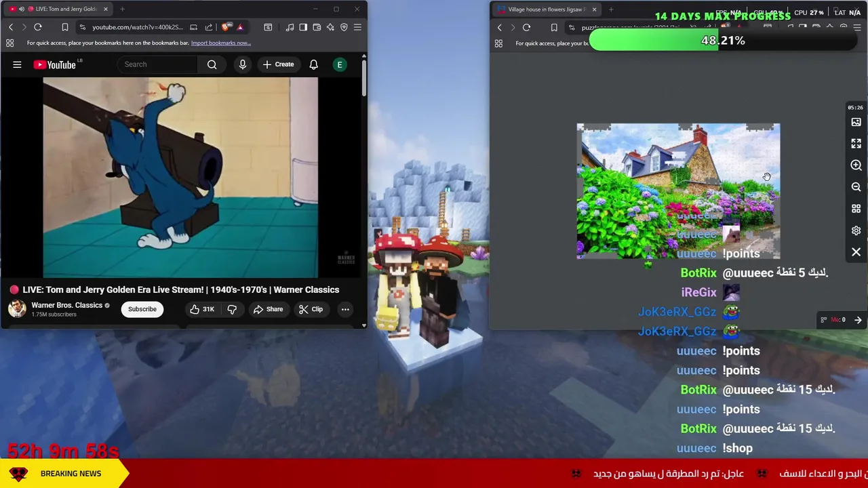868x488 pixels.
Task: Close the jigsaw puzzle toolbar X
Action: click(856, 252)
